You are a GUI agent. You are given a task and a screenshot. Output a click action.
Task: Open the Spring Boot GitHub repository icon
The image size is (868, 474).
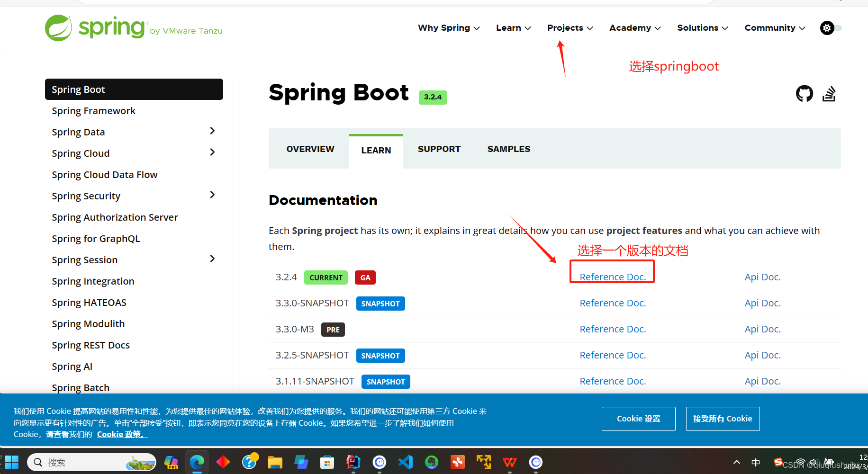click(x=804, y=94)
